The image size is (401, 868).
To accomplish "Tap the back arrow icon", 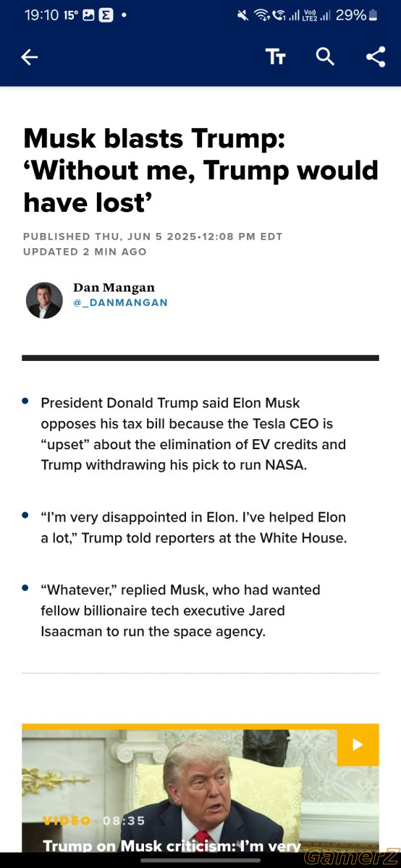I will [30, 57].
